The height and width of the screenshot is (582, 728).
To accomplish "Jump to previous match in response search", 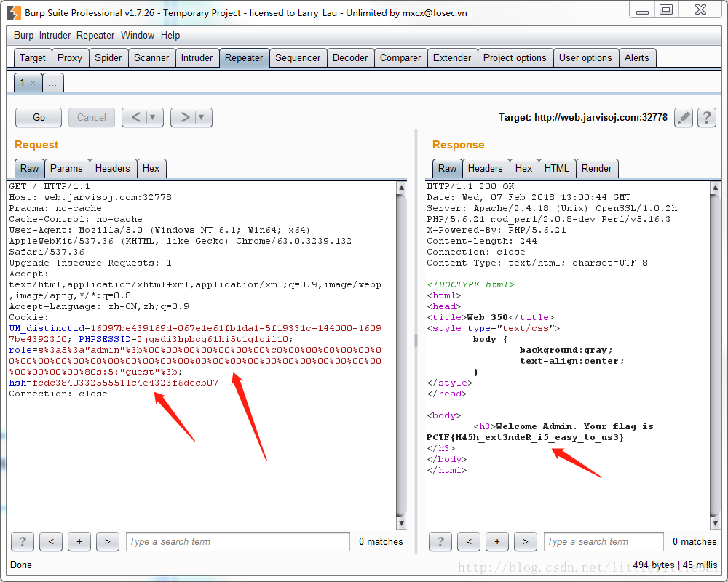I will (469, 541).
